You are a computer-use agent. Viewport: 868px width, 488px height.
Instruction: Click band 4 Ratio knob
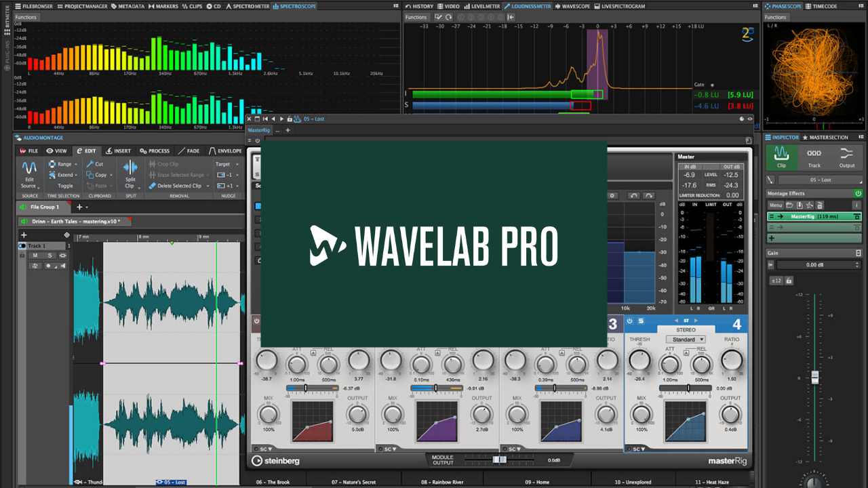[732, 361]
